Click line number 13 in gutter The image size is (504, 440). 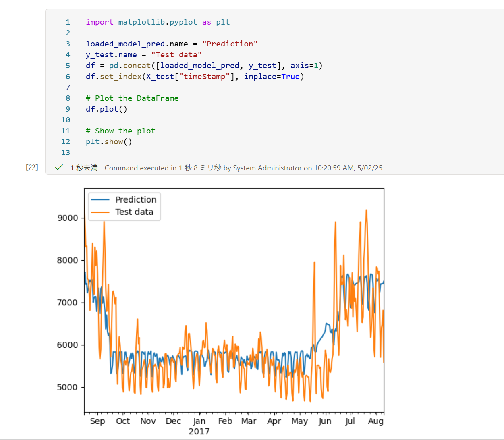tap(66, 153)
